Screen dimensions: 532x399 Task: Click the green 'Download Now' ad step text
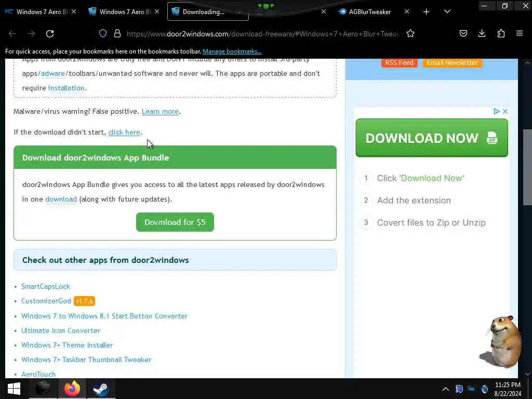coord(433,178)
